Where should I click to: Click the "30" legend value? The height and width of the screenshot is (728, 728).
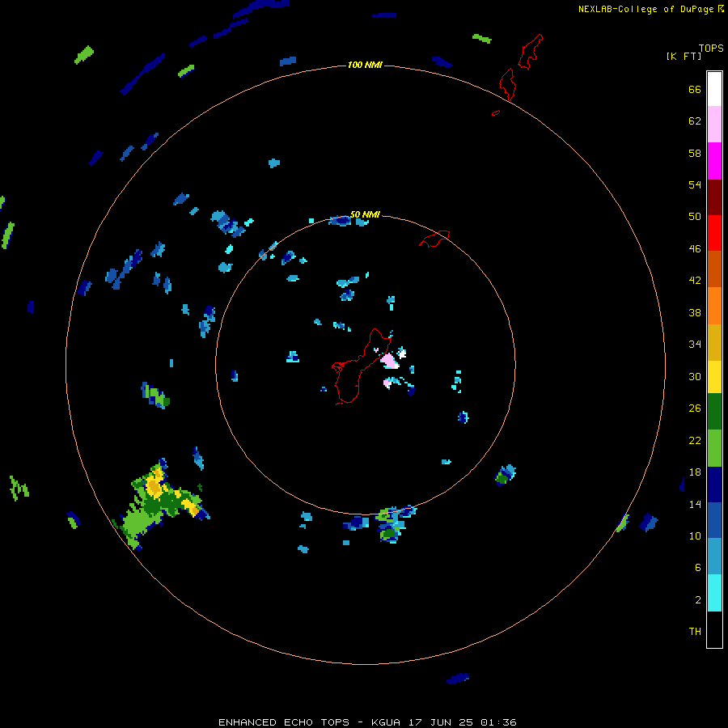pos(695,376)
